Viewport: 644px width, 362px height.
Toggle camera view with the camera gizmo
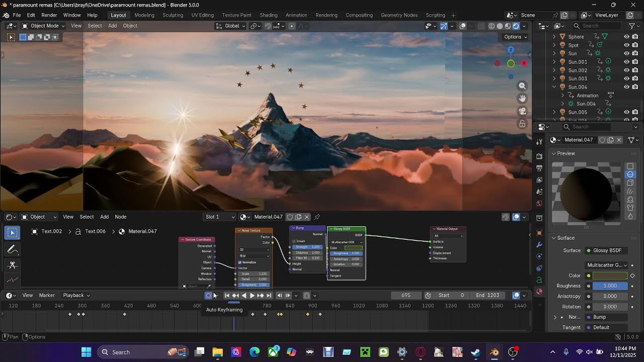(x=522, y=111)
